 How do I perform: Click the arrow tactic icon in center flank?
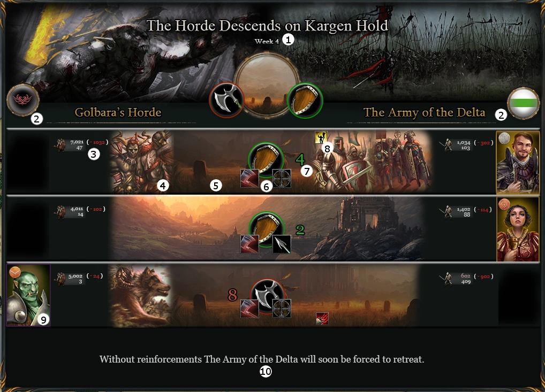pos(282,244)
